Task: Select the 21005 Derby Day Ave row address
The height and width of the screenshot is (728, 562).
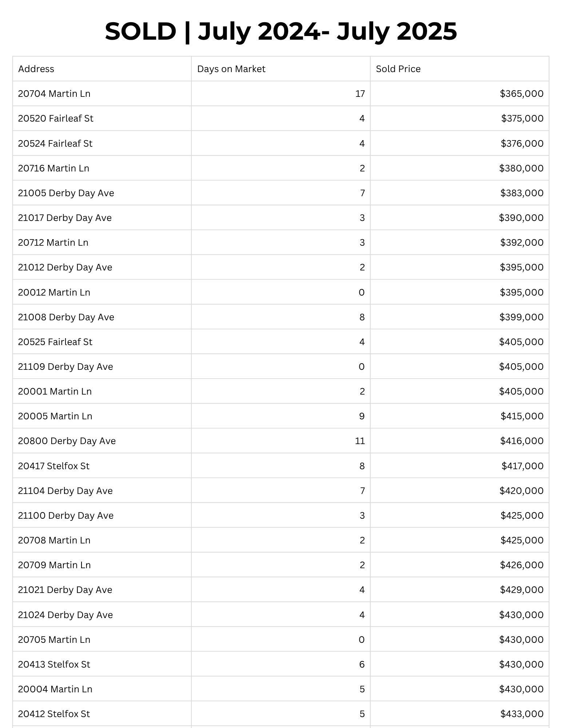Action: click(66, 193)
